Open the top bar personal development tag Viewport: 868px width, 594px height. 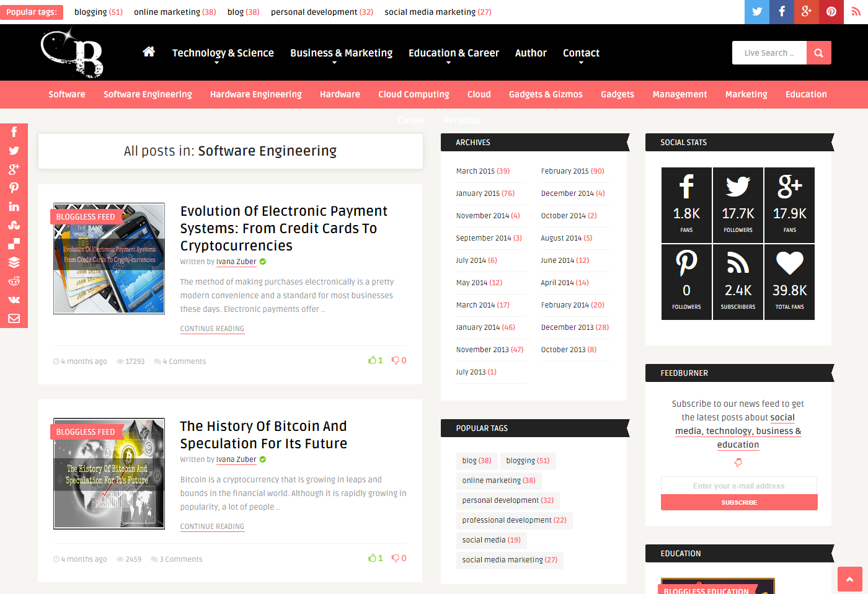pyautogui.click(x=322, y=12)
